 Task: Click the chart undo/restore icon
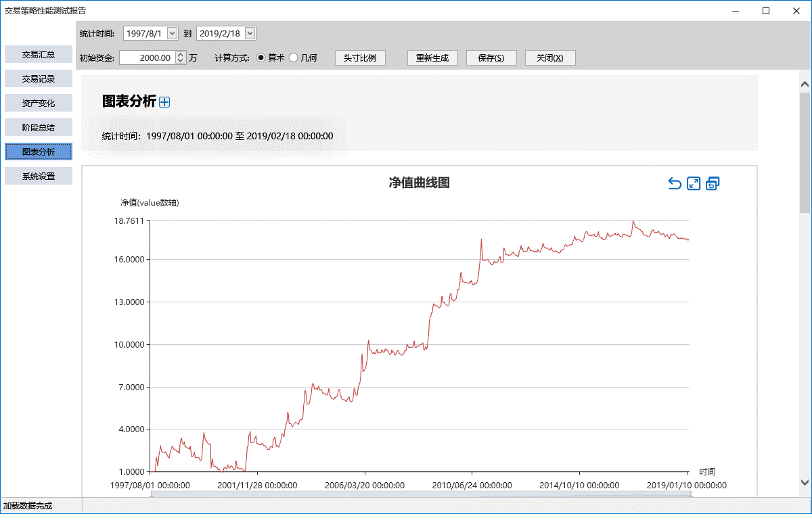[675, 183]
